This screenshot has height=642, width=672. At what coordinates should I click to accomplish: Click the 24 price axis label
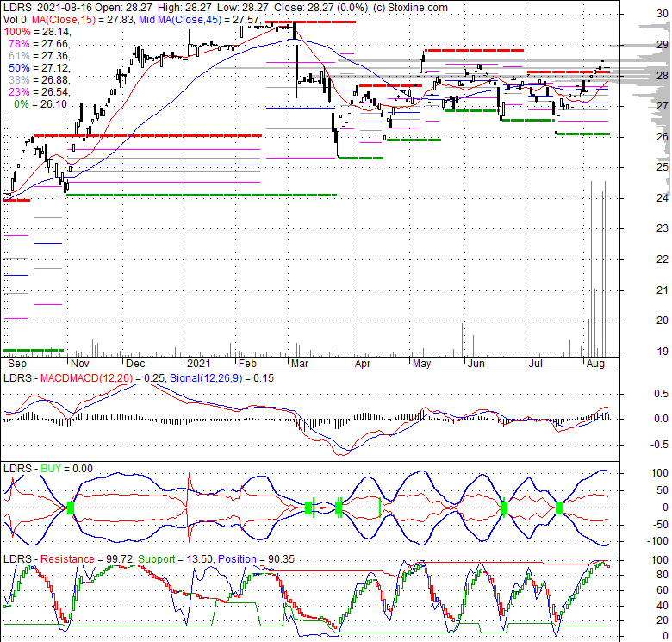(x=663, y=198)
